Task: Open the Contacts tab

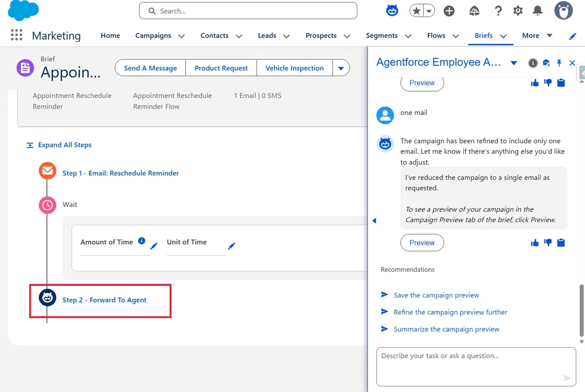Action: tap(214, 36)
